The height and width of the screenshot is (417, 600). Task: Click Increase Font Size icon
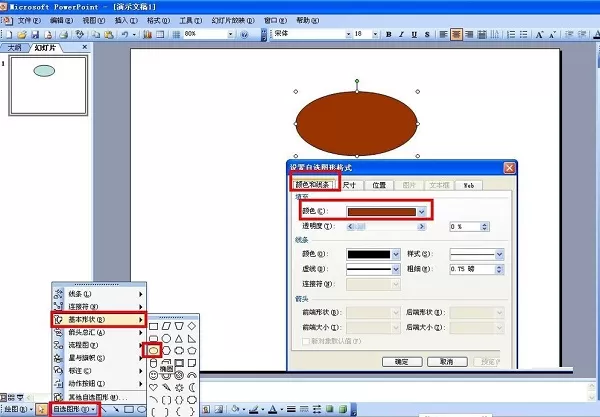539,34
